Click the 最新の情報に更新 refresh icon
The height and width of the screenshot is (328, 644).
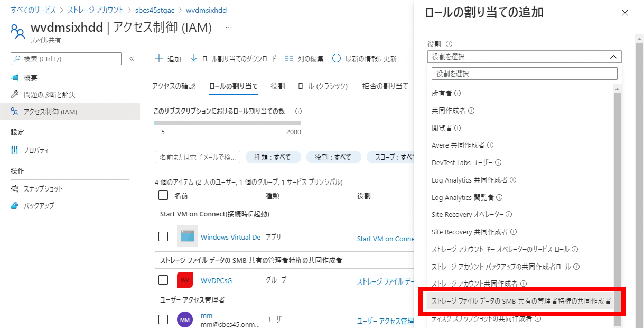(x=337, y=59)
